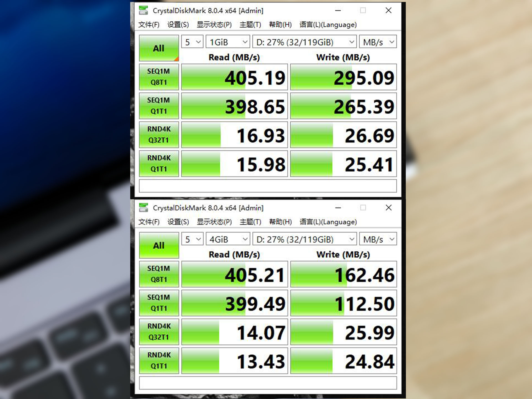Image resolution: width=532 pixels, height=399 pixels.
Task: Expand 1GiB test size dropdown
Action: (228, 42)
